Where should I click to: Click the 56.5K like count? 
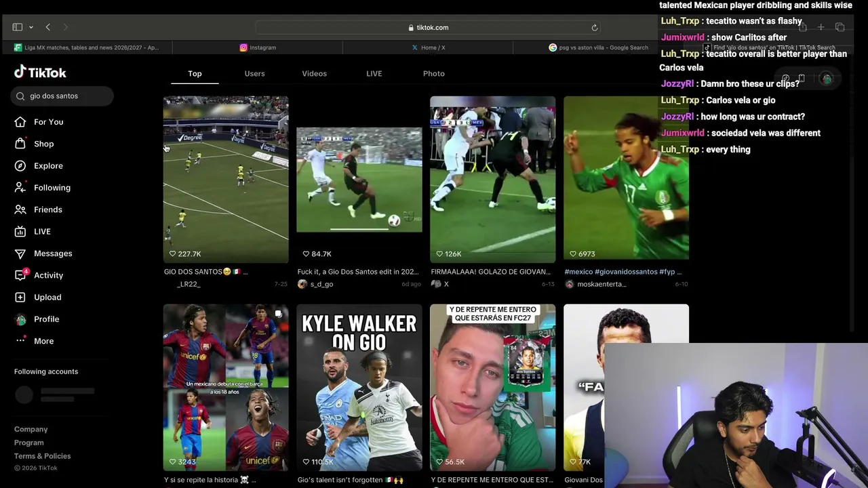coord(450,462)
